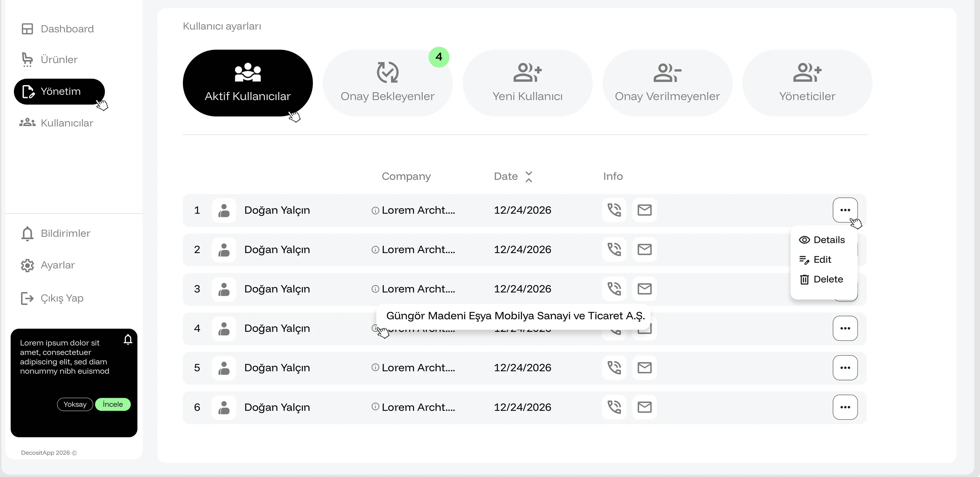Select the Aktif Kullanıcılar tab
Image resolution: width=980 pixels, height=477 pixels.
click(248, 83)
